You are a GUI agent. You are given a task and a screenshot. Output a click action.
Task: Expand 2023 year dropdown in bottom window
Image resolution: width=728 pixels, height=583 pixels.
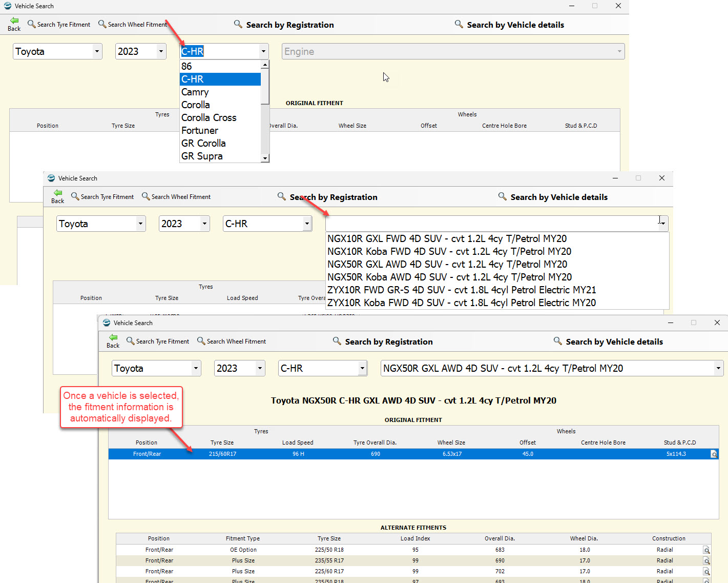(260, 368)
